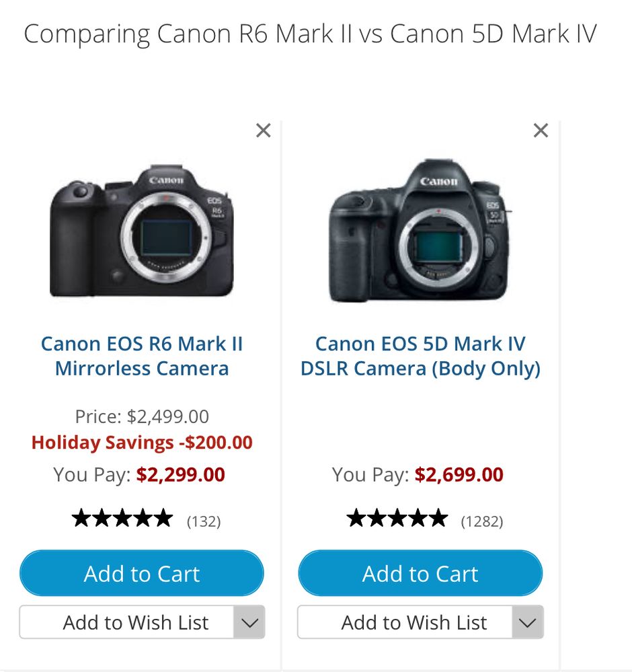632x672 pixels.
Task: Open Canon EOS 5D Mark IV DSLR Camera link
Action: (420, 356)
